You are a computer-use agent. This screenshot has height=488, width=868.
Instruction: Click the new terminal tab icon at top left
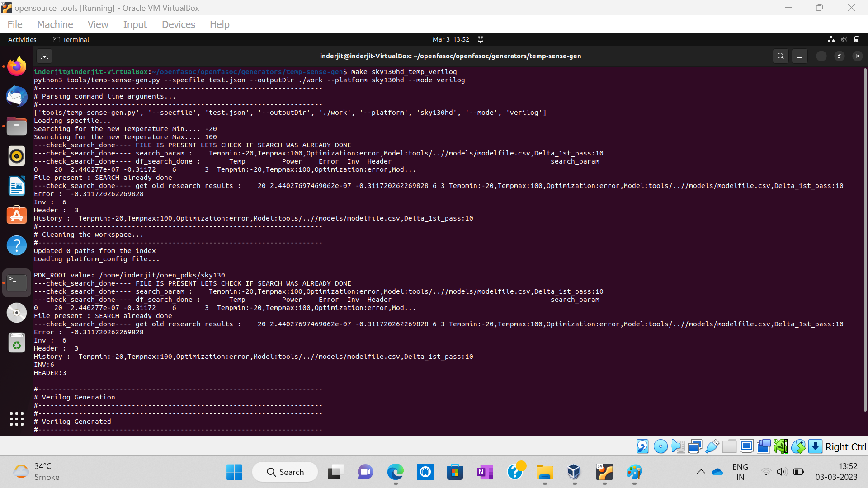click(x=44, y=56)
